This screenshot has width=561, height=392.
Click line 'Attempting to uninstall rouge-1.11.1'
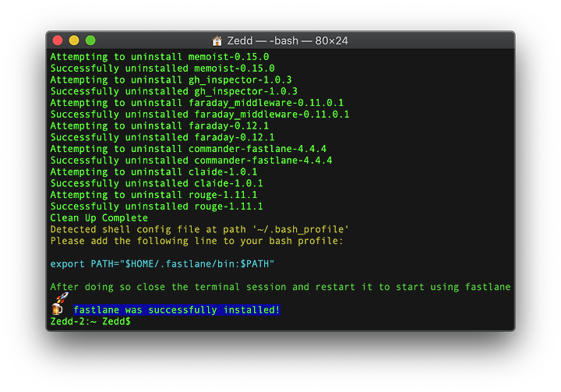click(x=153, y=195)
